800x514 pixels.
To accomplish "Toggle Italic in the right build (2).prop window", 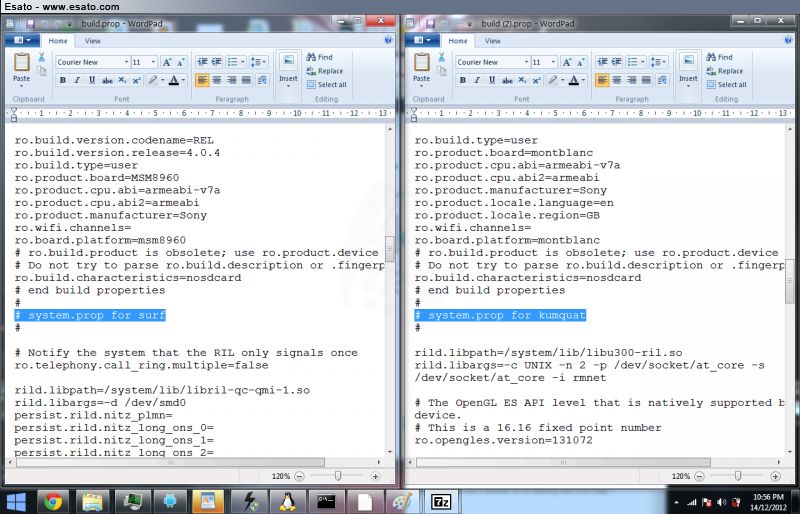I will coord(478,80).
